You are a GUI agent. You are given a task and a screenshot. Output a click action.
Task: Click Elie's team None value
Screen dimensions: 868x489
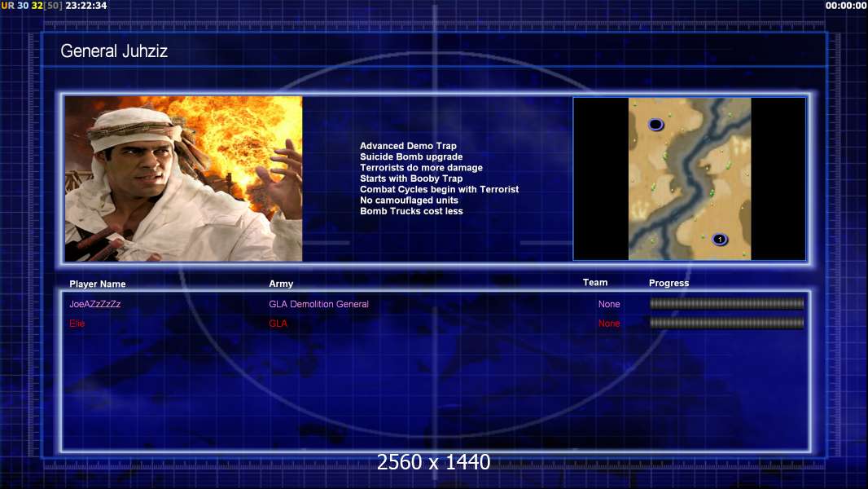[x=609, y=324]
